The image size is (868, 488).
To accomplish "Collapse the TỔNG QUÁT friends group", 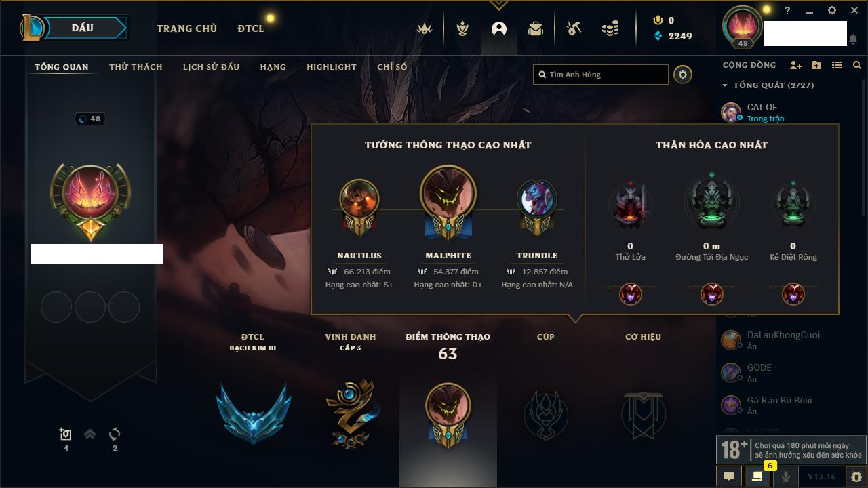I will tap(725, 85).
